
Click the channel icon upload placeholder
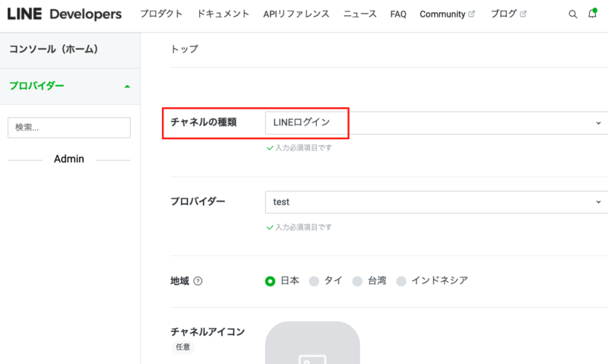pyautogui.click(x=312, y=343)
